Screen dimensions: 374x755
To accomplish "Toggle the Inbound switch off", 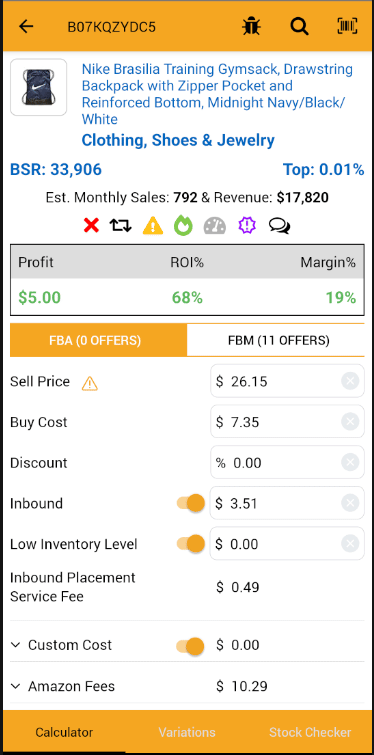I will coord(191,504).
